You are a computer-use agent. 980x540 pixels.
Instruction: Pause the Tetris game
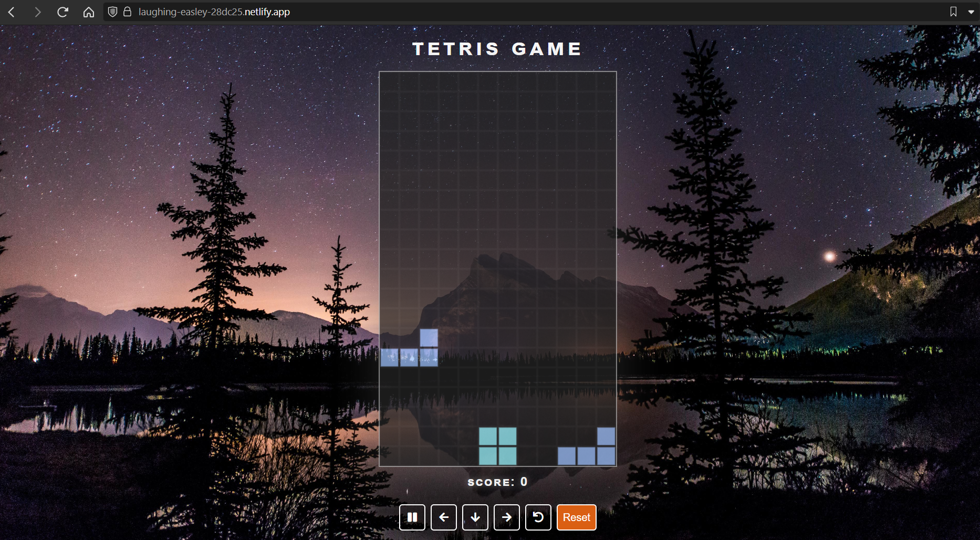point(412,517)
